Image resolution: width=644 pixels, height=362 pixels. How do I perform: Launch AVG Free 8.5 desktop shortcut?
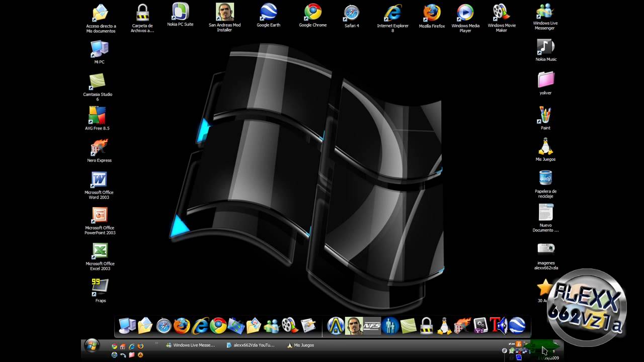click(97, 118)
